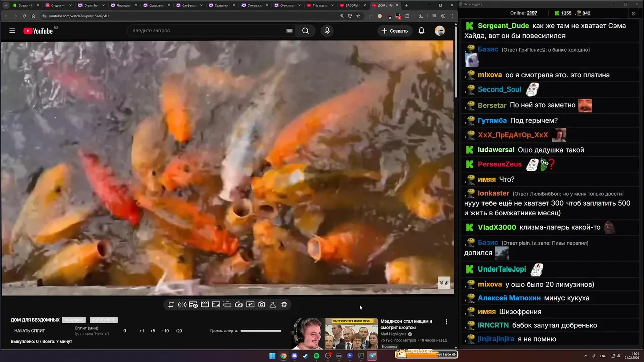This screenshot has height=362, width=644.
Task: Open YouTube notifications bell
Action: pyautogui.click(x=421, y=31)
